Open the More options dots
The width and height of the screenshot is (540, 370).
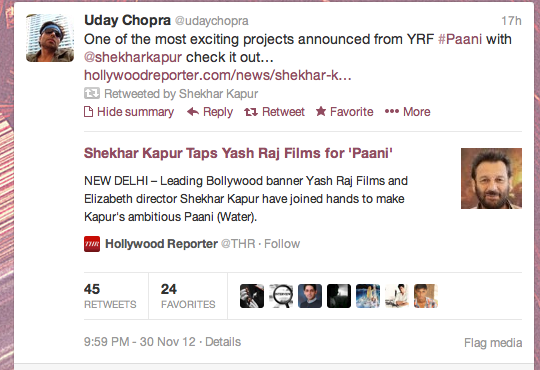click(392, 112)
